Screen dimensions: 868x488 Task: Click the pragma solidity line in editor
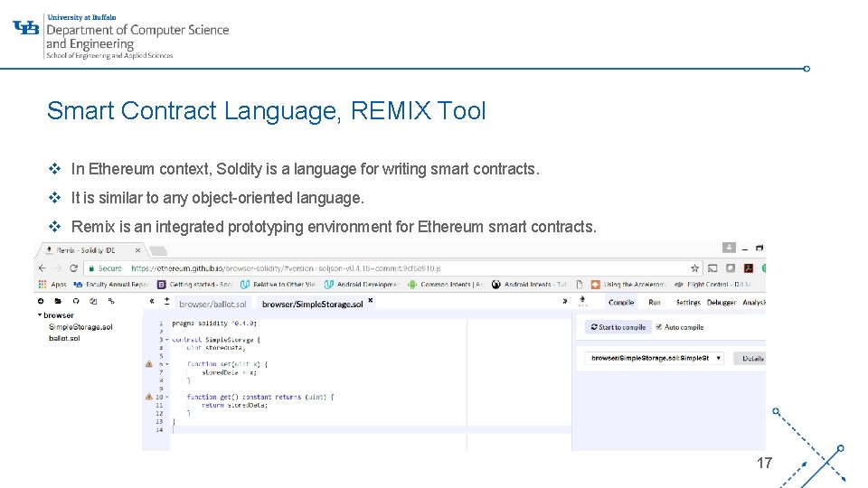click(x=214, y=324)
